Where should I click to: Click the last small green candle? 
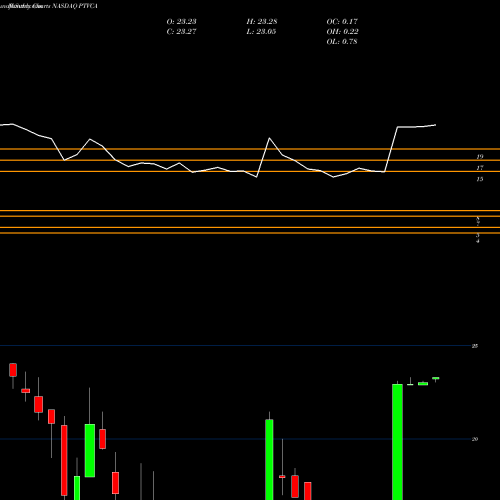tap(436, 378)
